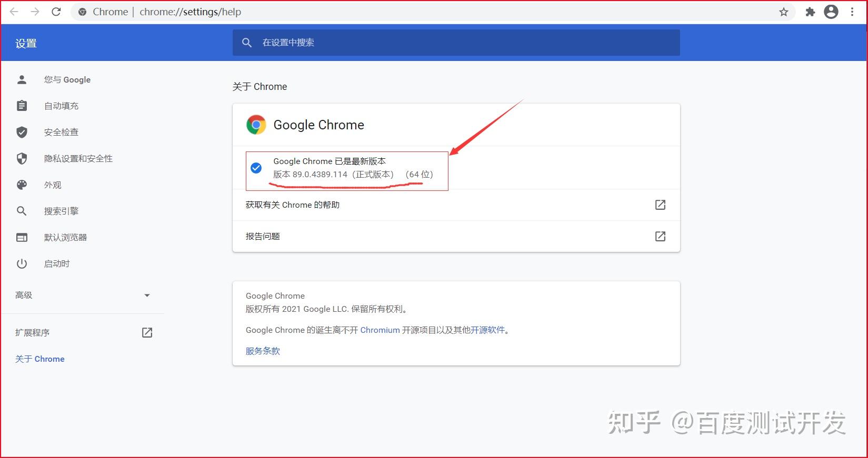The height and width of the screenshot is (458, 868).
Task: Focus the settings search field
Action: 456,43
